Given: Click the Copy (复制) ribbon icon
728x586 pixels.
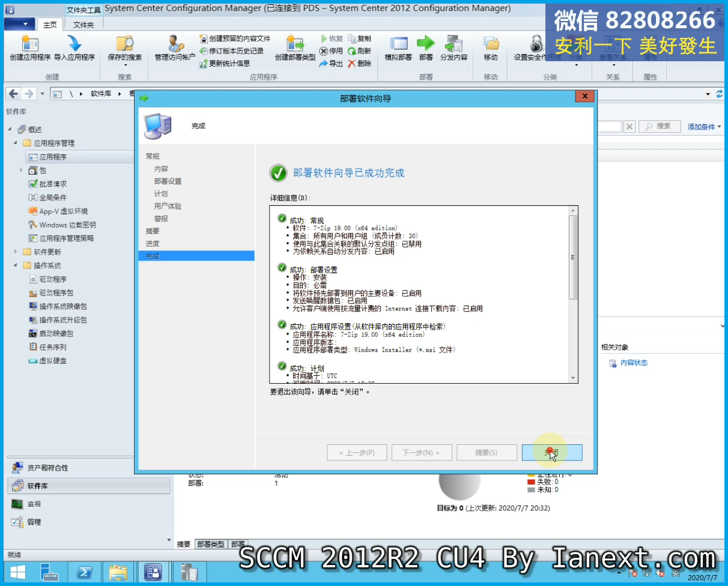Looking at the screenshot, I should (x=360, y=38).
